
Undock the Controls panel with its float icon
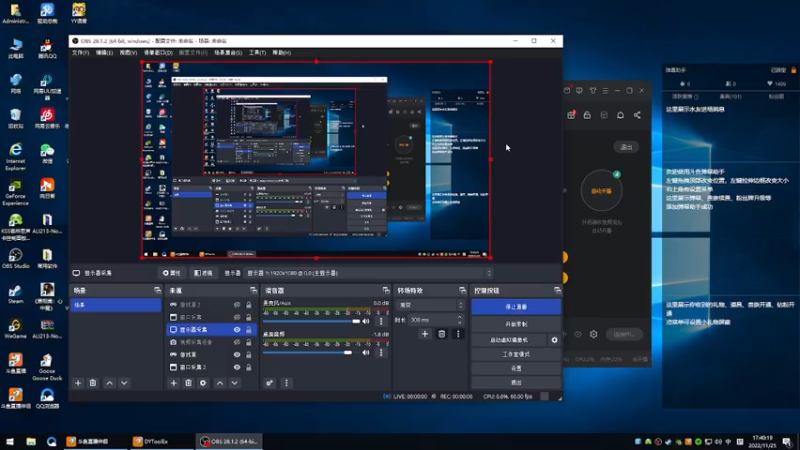(557, 290)
